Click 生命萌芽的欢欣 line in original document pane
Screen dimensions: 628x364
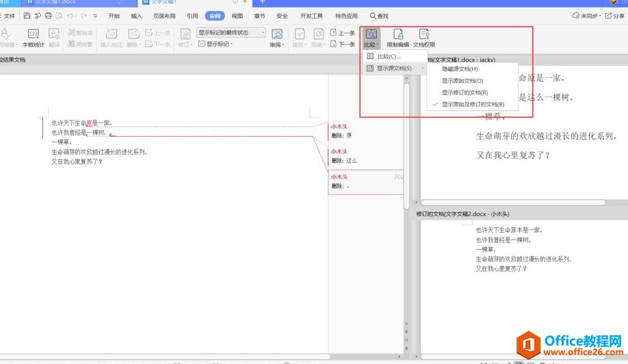pos(547,136)
